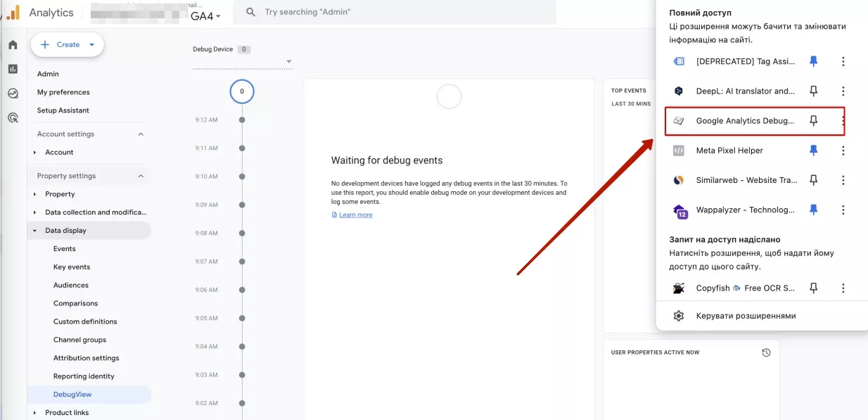The width and height of the screenshot is (868, 420).
Task: Click the search field at top
Action: point(395,12)
